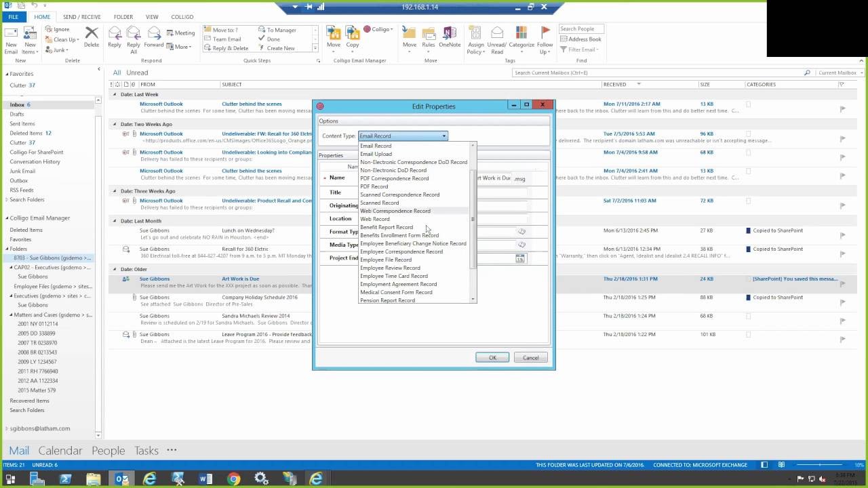
Task: Switch to People navigation
Action: 108,451
